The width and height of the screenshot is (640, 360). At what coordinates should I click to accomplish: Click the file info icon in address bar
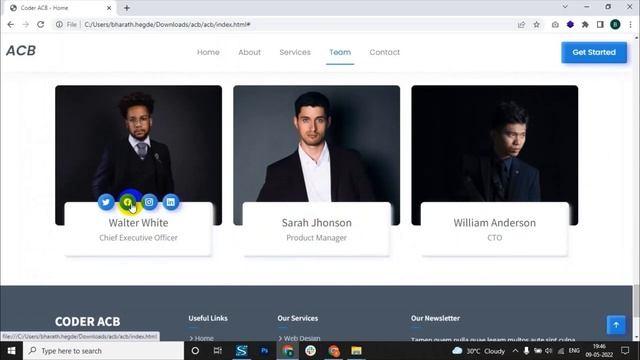click(x=59, y=24)
